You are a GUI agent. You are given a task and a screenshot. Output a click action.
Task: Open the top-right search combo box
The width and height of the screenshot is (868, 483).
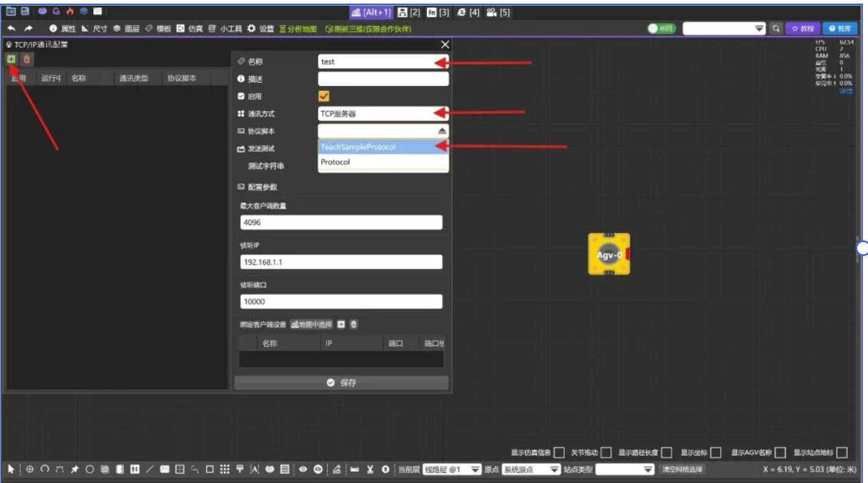(x=724, y=28)
